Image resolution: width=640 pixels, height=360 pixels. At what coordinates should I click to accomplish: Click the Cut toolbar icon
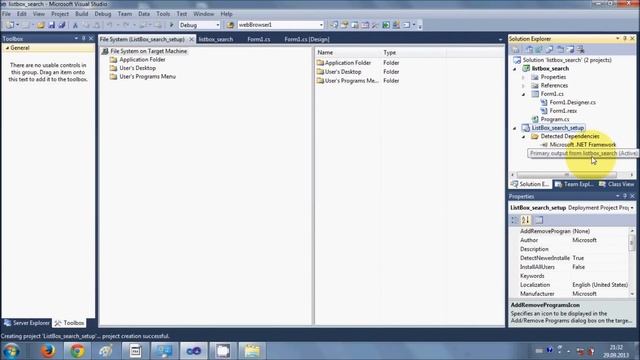75,25
